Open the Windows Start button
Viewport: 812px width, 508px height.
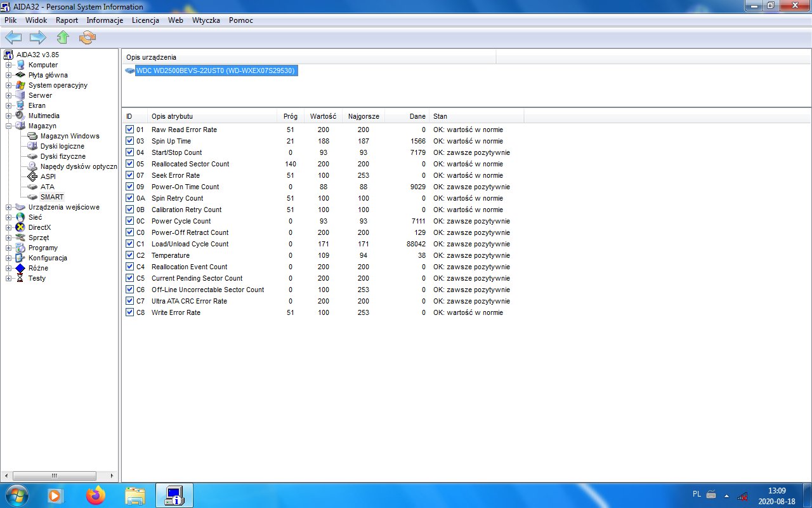click(16, 495)
